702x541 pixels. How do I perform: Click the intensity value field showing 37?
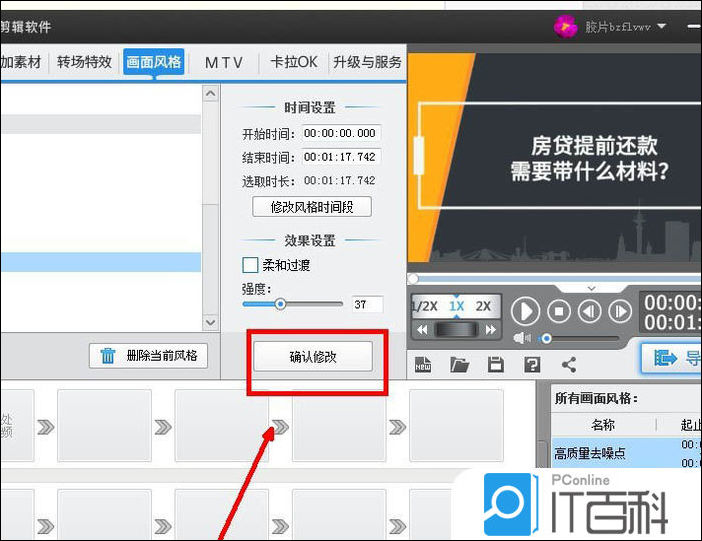(367, 305)
